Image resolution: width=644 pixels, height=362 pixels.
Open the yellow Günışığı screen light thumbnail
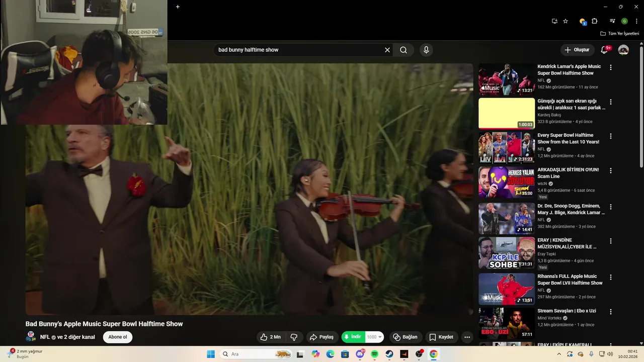[x=507, y=114]
